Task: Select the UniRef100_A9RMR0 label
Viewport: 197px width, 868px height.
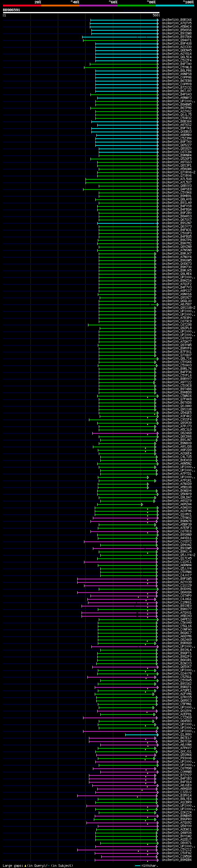Action: 177,135
